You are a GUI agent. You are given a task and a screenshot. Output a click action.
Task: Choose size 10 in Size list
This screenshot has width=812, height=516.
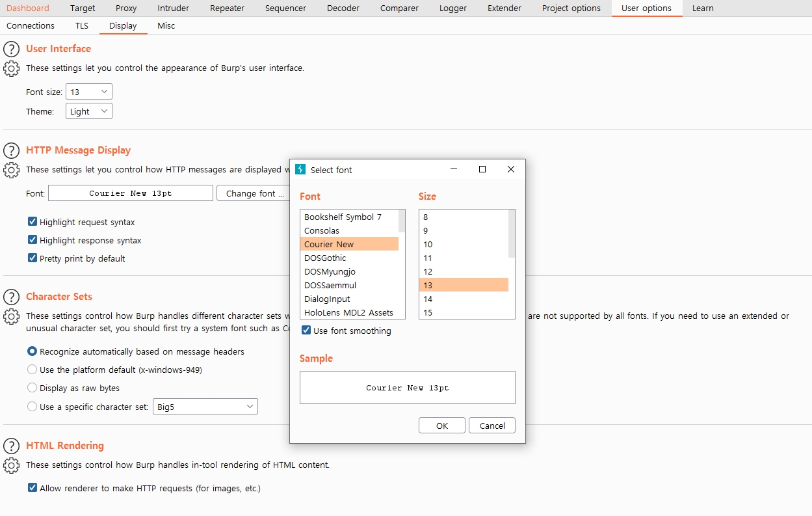464,244
